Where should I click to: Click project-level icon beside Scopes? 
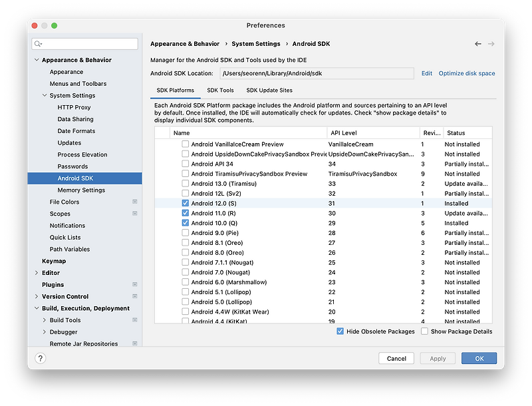(135, 214)
